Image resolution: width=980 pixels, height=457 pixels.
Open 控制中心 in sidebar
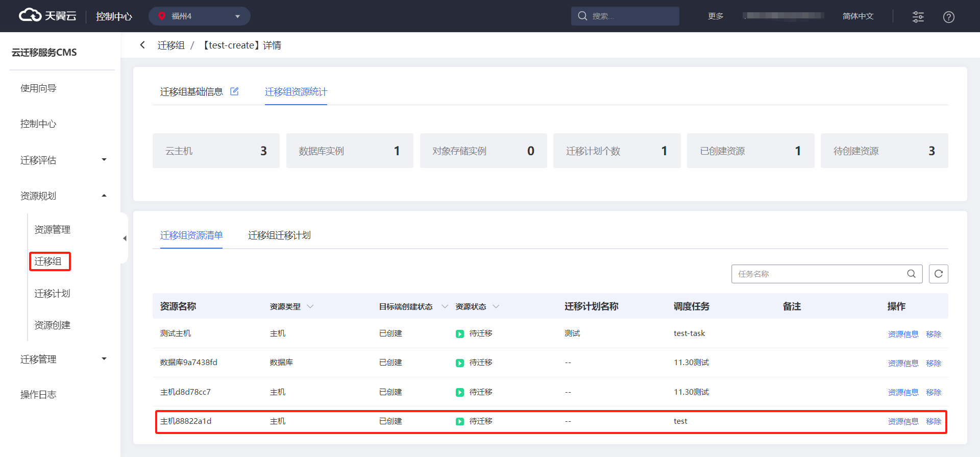(38, 124)
